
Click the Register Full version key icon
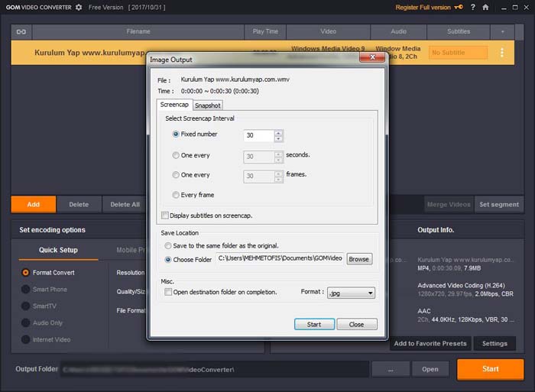pos(459,7)
